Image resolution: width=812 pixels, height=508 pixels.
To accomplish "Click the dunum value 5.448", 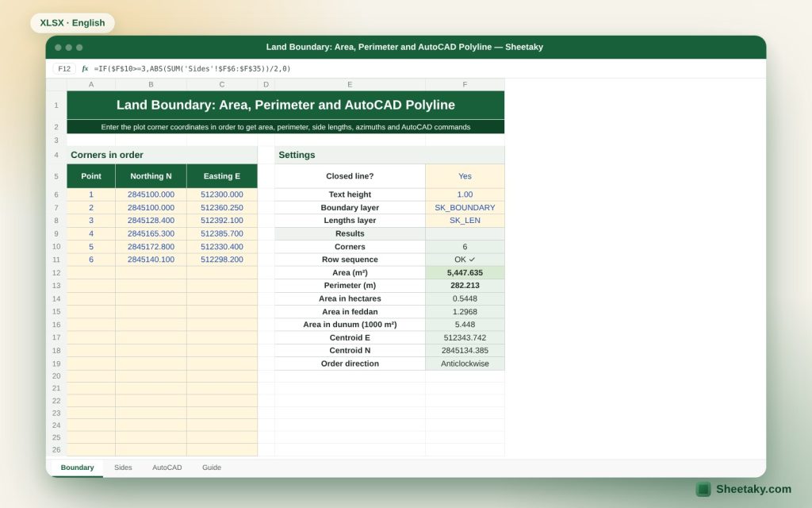I will (465, 325).
